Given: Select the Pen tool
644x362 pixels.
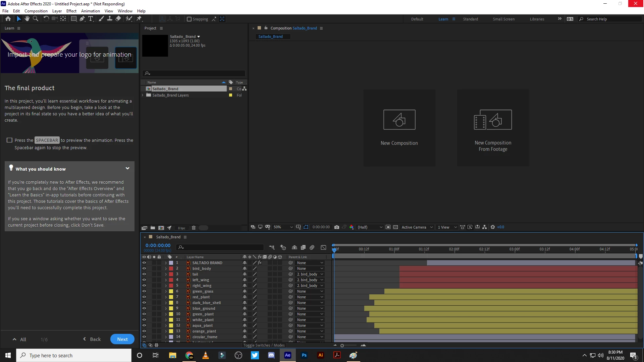Looking at the screenshot, I should pos(82,19).
